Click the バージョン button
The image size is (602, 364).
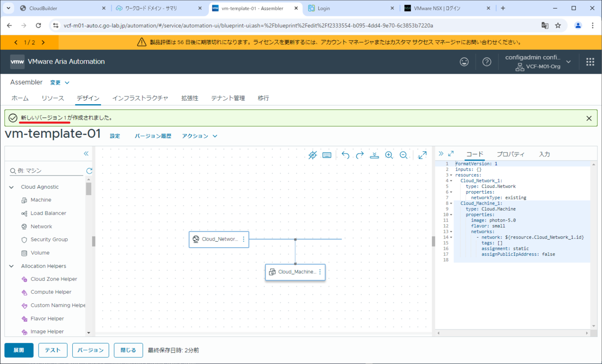[x=90, y=350]
